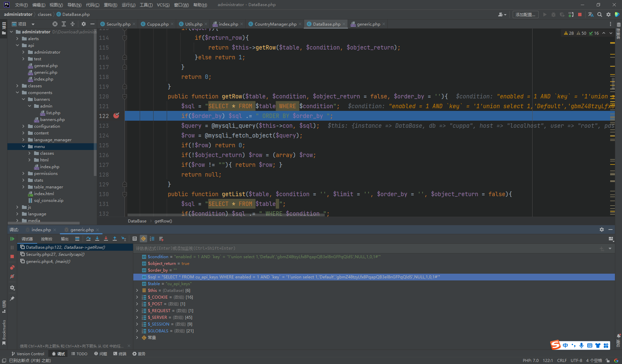Expand the $this DataBase variable
The image size is (622, 364).
[x=137, y=291]
